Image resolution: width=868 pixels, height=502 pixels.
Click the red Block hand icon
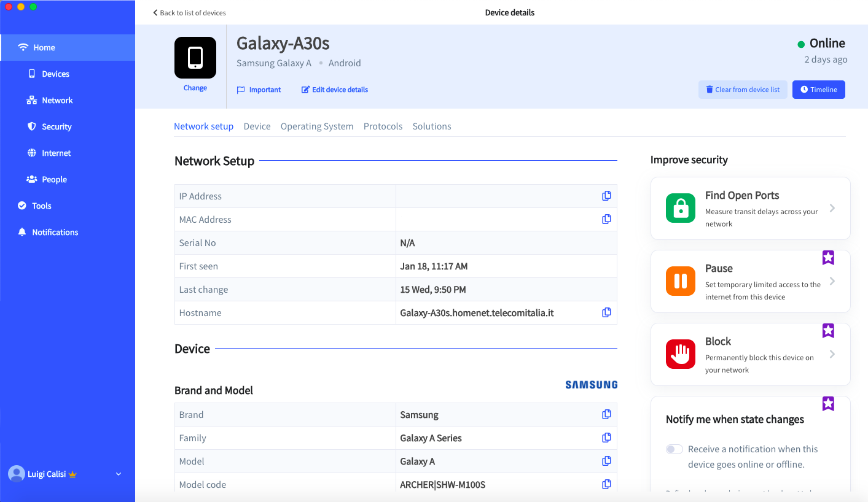(x=681, y=354)
